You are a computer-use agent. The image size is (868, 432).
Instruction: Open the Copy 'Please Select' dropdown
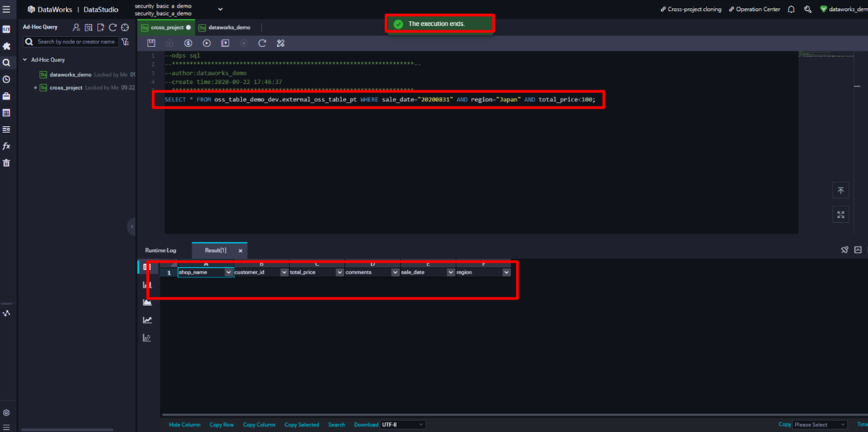[820, 425]
